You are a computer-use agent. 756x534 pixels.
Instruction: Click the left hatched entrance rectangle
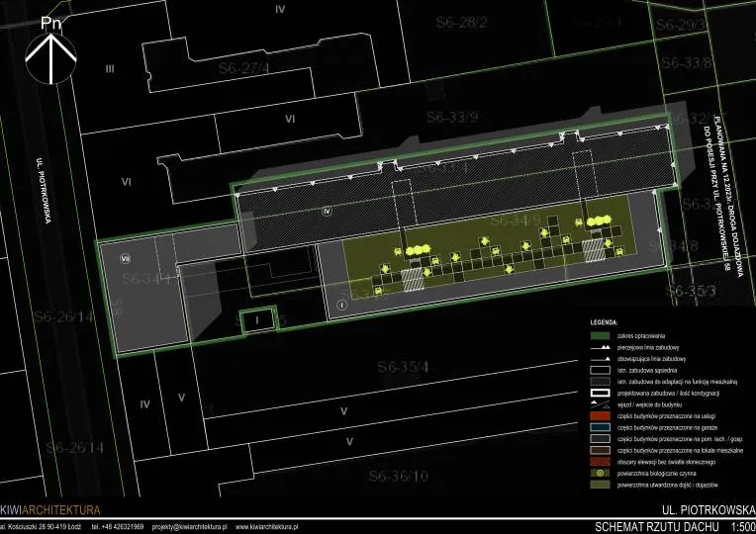point(413,281)
